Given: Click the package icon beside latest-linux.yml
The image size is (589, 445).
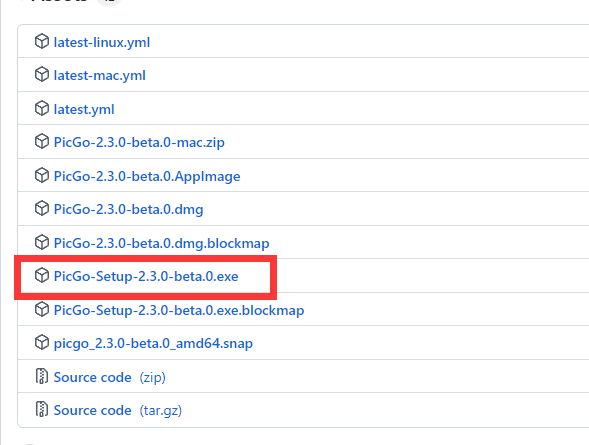Looking at the screenshot, I should pyautogui.click(x=42, y=41).
